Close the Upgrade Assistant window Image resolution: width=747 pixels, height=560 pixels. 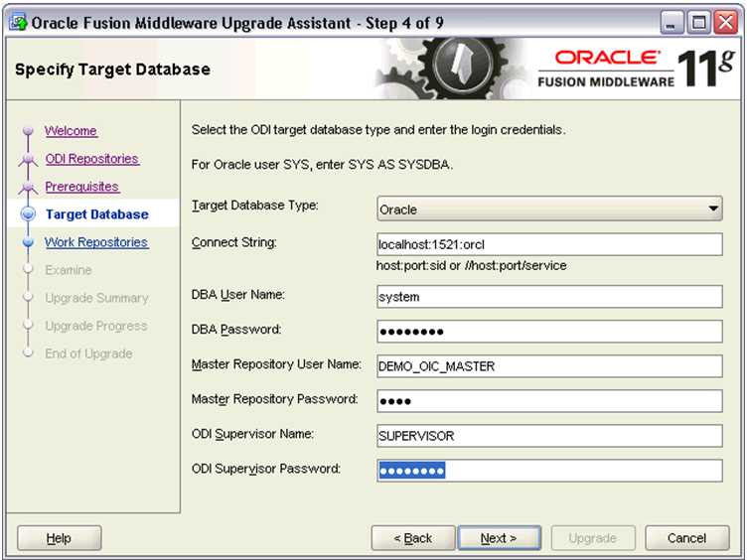pyautogui.click(x=725, y=23)
